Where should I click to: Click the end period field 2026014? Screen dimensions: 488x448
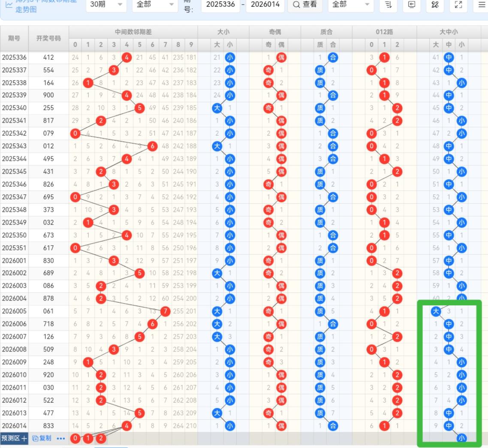(x=265, y=5)
